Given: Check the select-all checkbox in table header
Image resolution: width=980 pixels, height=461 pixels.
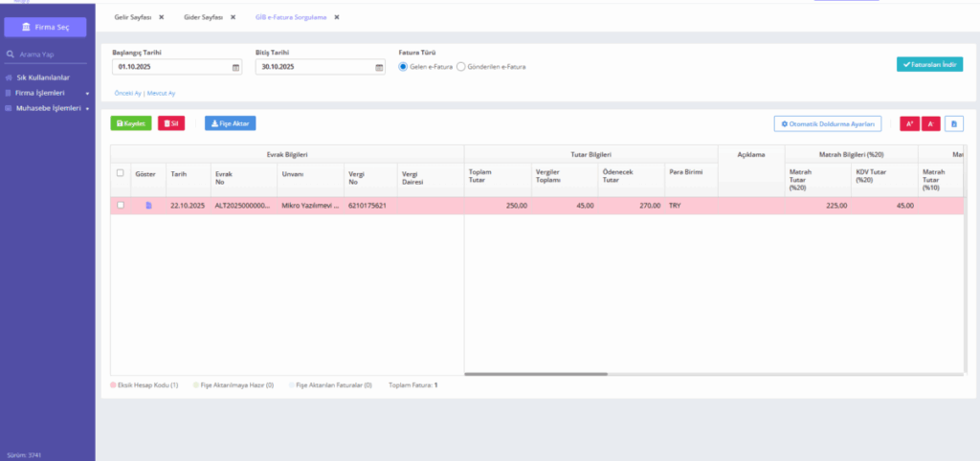Looking at the screenshot, I should pos(121,173).
